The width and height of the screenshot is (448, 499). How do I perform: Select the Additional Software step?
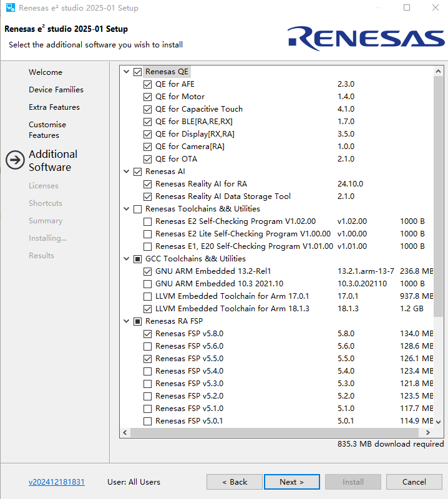(53, 161)
